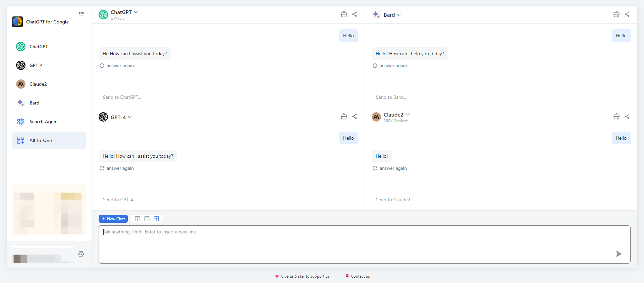
Task: Open the Claude2 sidebar item
Action: pos(49,84)
